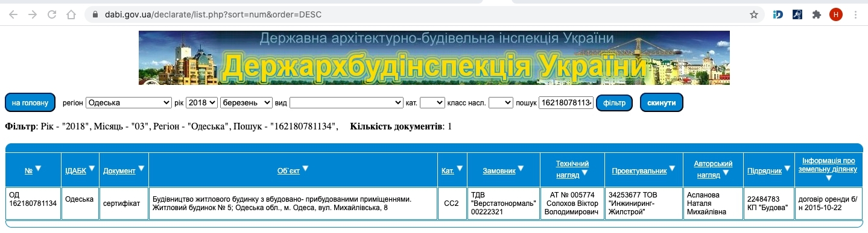Open the month dropdown showing березень
The width and height of the screenshot is (868, 233).
point(246,103)
